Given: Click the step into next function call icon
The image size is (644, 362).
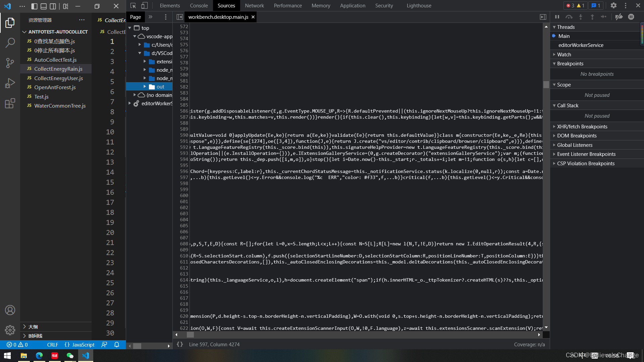Looking at the screenshot, I should [581, 17].
